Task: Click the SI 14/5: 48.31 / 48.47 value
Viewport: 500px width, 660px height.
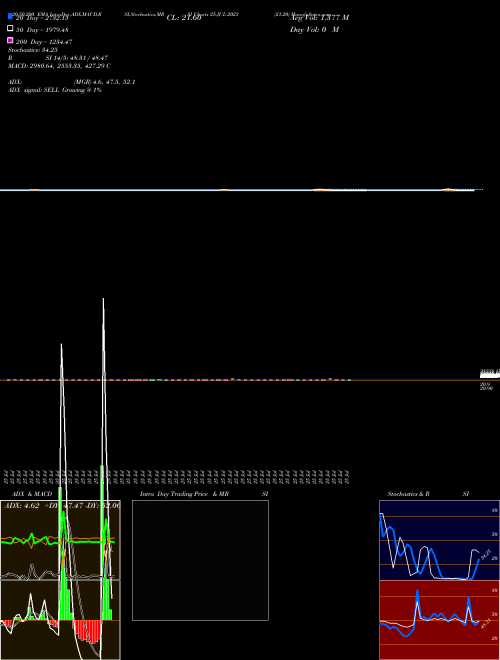Action: click(x=76, y=58)
